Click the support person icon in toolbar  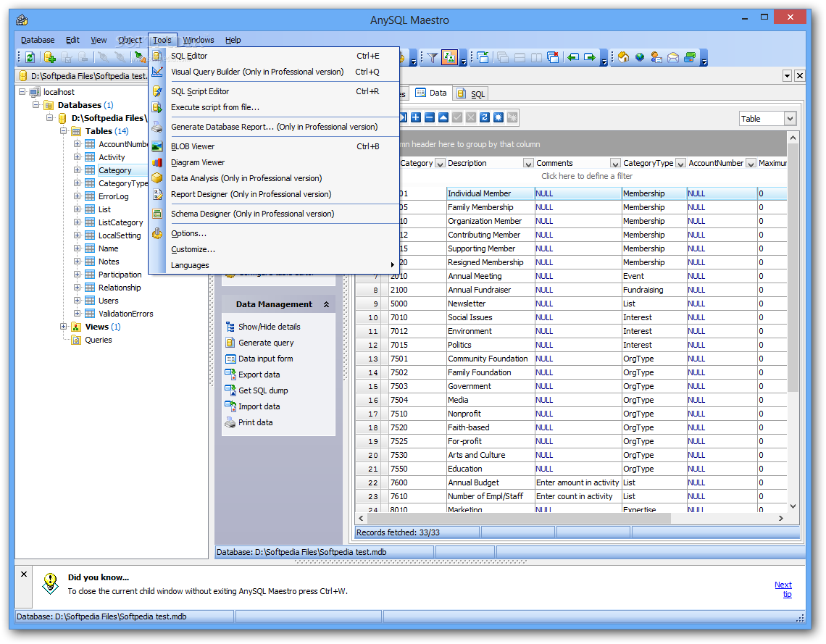pos(656,57)
